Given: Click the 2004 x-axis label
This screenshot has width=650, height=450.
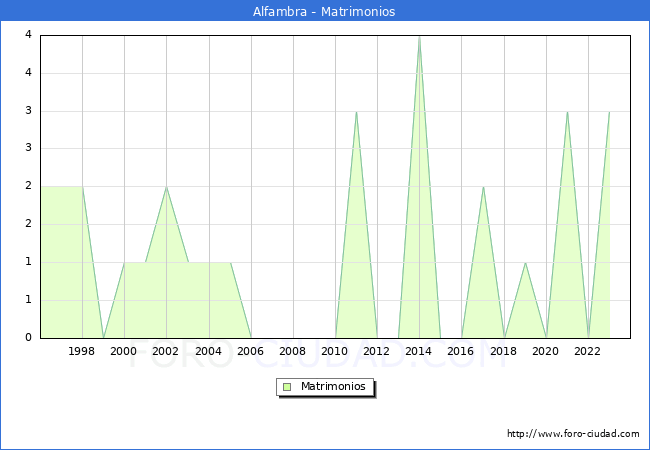Looking at the screenshot, I should pos(208,351).
